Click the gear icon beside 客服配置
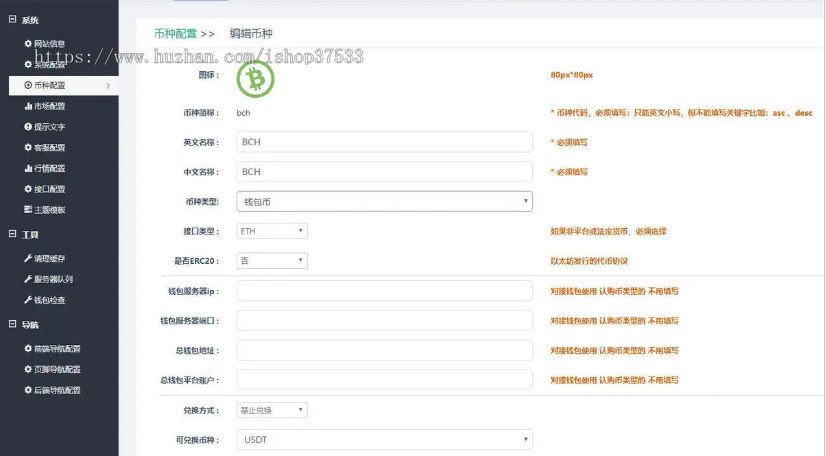 coord(28,147)
